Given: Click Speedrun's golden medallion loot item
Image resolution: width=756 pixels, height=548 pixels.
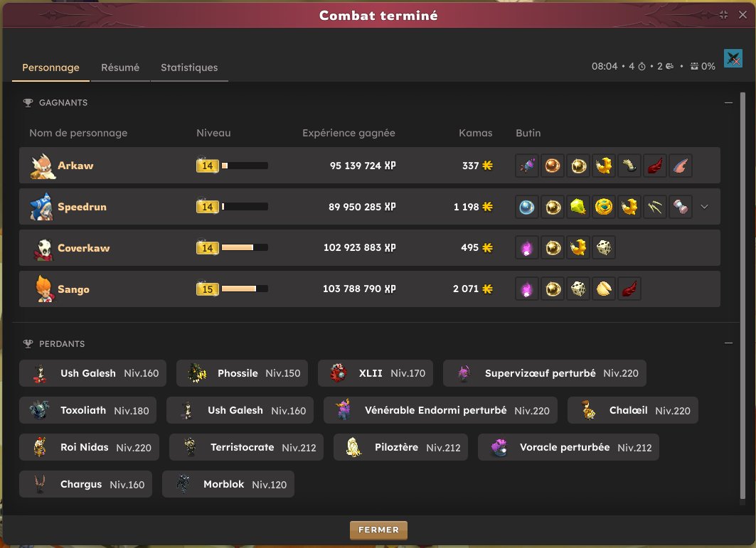Looking at the screenshot, I should (x=604, y=208).
